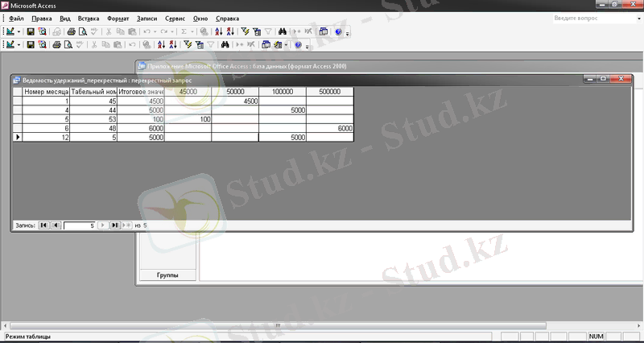644x343 pixels.
Task: Click Database Window icon in the top toolbar
Action: pos(324,31)
